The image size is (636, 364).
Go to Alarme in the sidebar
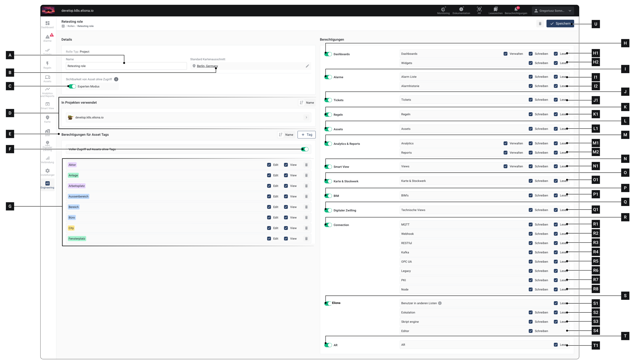coord(47,38)
